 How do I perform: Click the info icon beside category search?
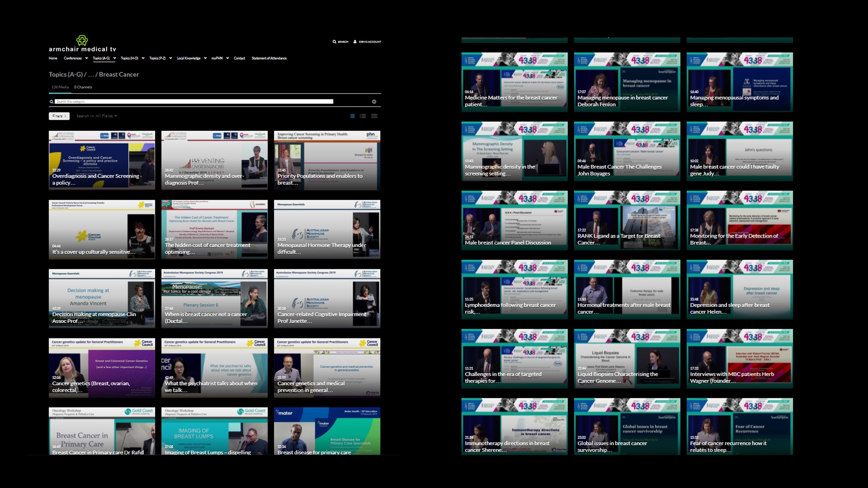tap(374, 102)
